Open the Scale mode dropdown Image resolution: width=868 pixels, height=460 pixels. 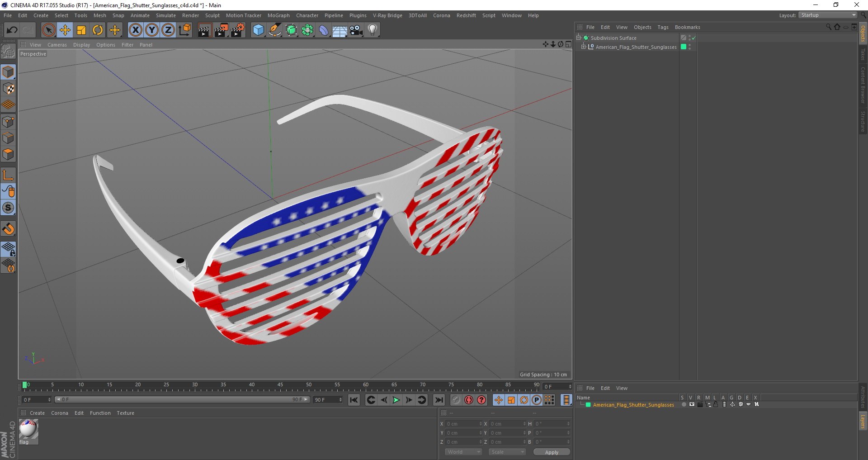coord(507,452)
